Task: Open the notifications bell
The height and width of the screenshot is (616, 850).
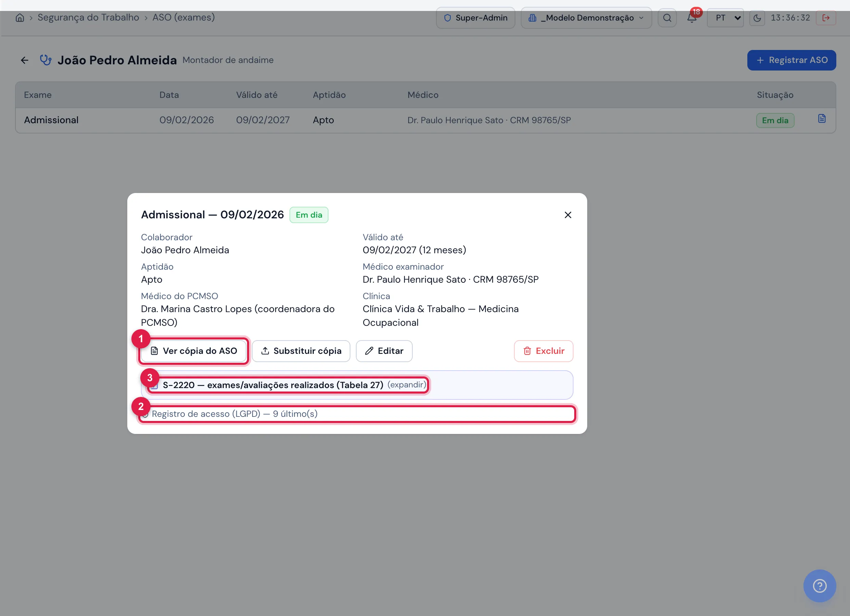Action: click(692, 17)
